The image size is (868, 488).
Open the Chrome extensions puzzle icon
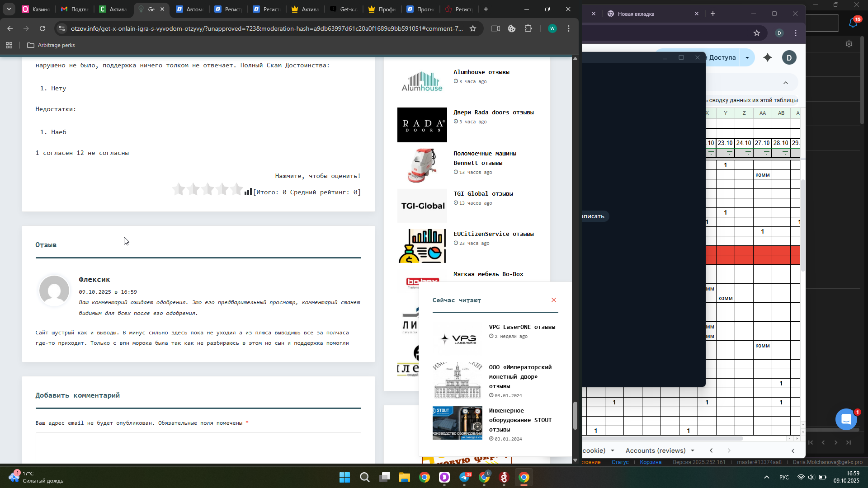528,28
